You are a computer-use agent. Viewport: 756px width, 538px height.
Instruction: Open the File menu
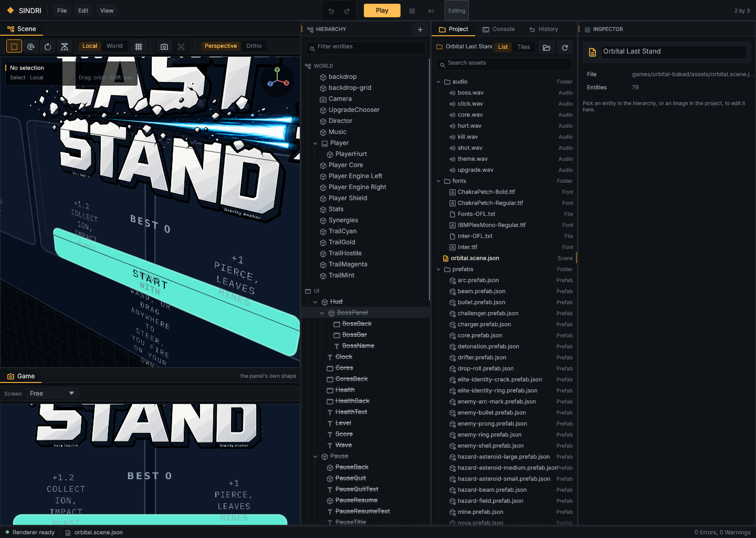(62, 11)
